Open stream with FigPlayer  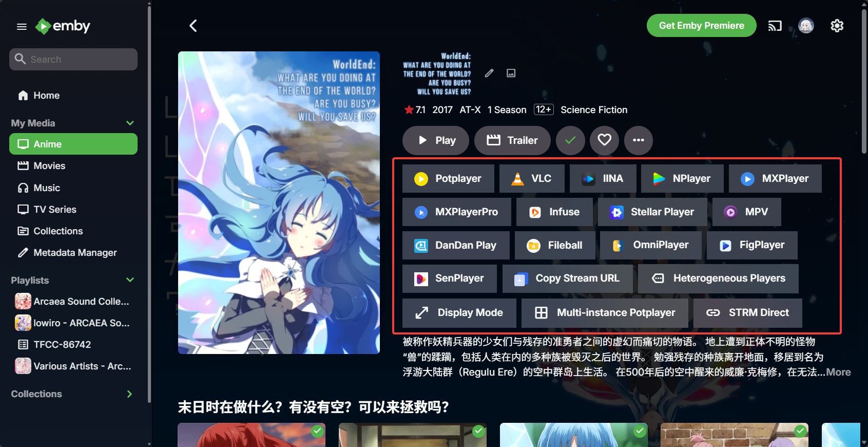pos(752,245)
